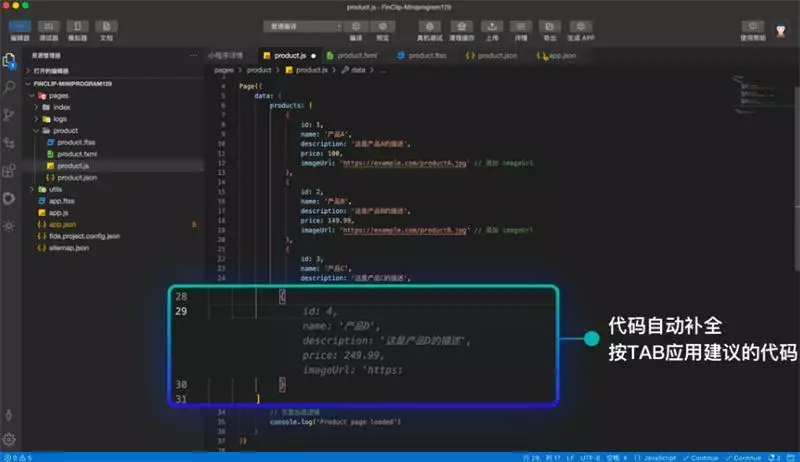Image resolution: width=800 pixels, height=462 pixels.
Task: Switch to the product.fxml editor tab
Action: pyautogui.click(x=352, y=55)
